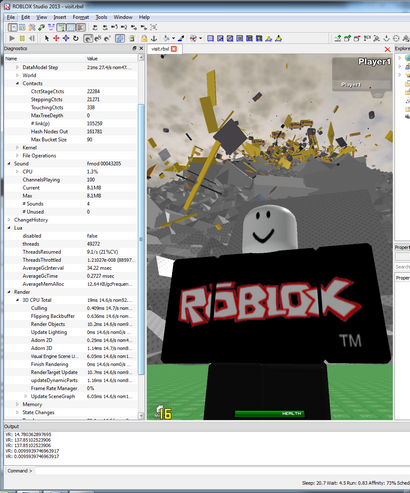Screen dimensions: 410x493
Task: Collapse the Contacts section
Action: click(17, 83)
